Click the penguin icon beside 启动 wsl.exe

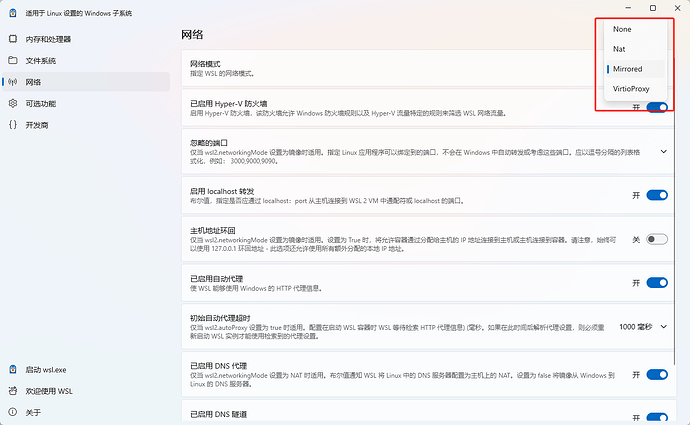(x=13, y=370)
